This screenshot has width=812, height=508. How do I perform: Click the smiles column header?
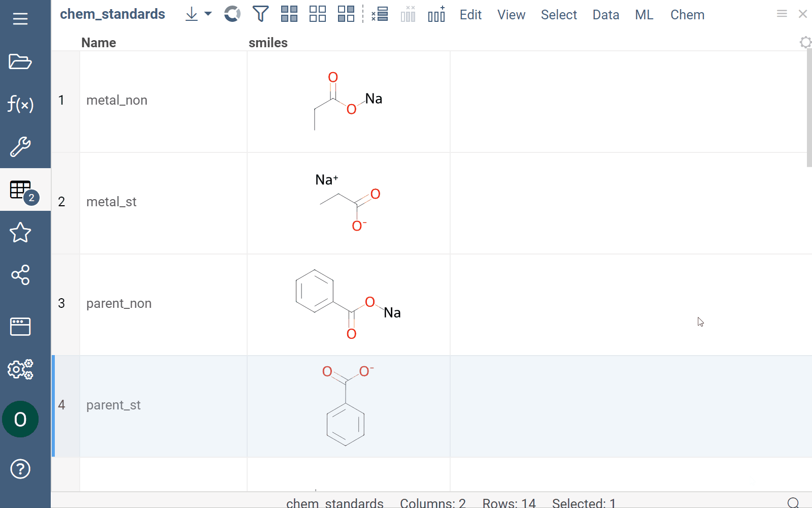[x=268, y=43]
